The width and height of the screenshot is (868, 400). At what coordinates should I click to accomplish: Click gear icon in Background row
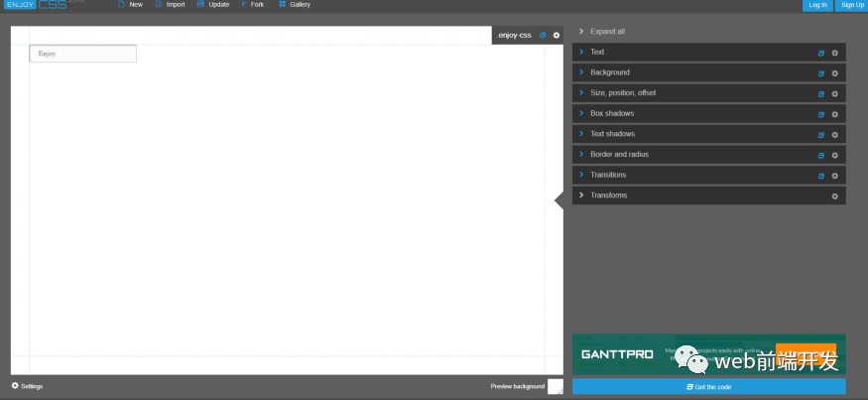point(835,73)
